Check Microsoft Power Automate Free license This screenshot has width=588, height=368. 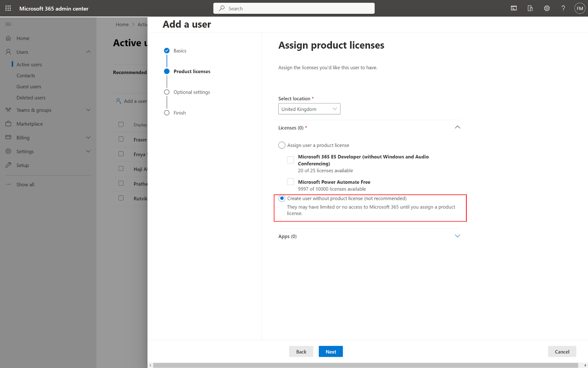290,181
